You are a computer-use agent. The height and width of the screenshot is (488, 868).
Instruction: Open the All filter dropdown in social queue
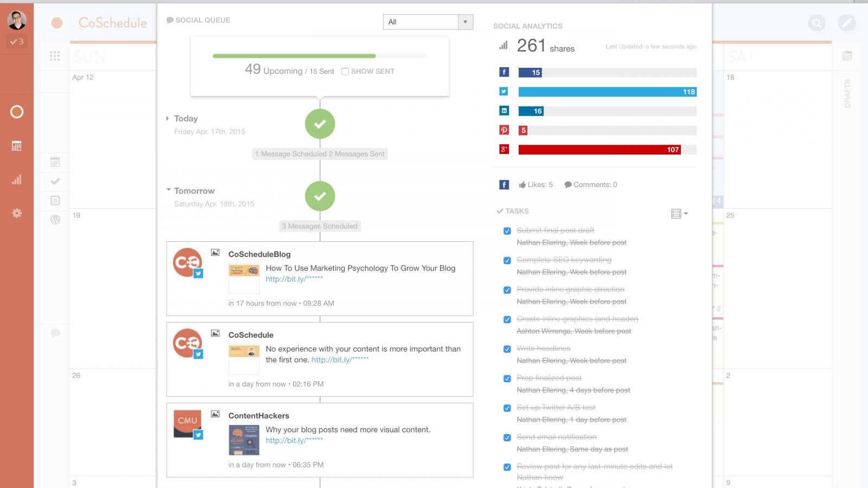pyautogui.click(x=427, y=22)
